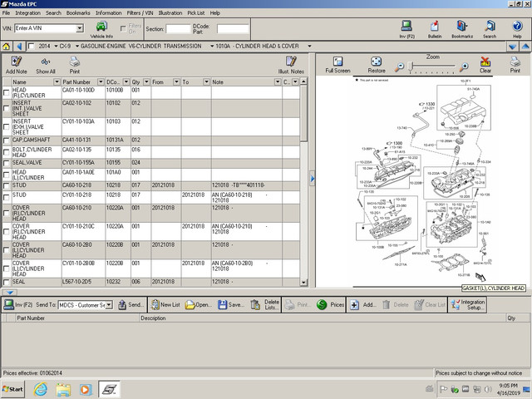Click the Prices dollar icon

[x=322, y=305]
